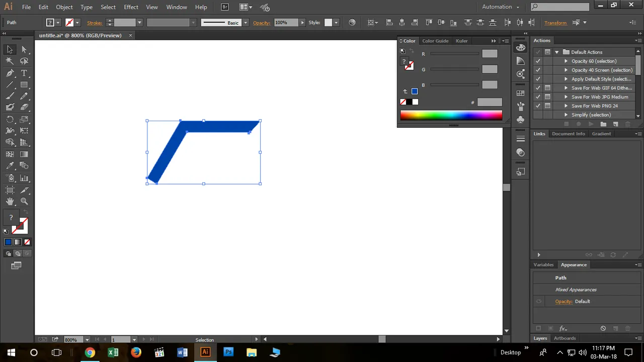
Task: Select the Rectangle tool
Action: point(24,85)
